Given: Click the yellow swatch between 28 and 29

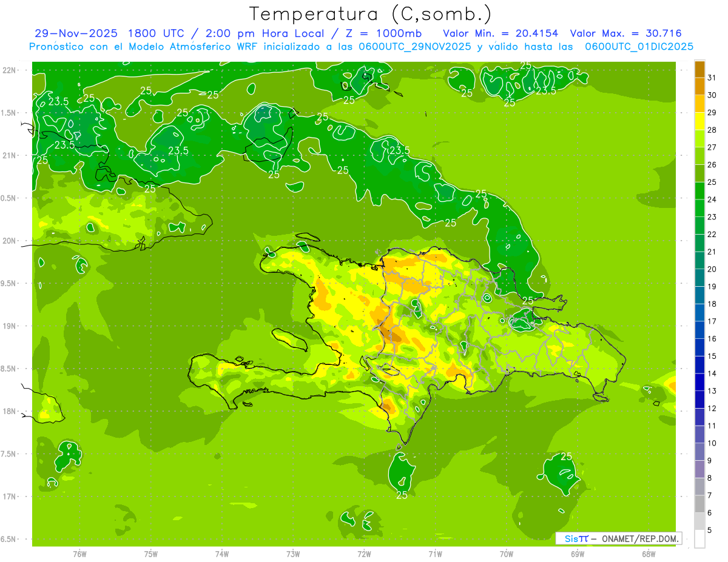Looking at the screenshot, I should [699, 121].
